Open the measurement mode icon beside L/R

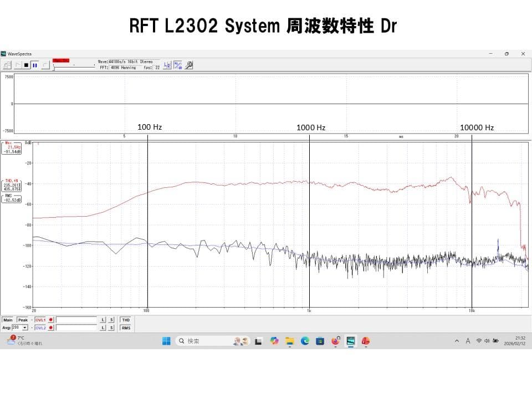(x=178, y=64)
